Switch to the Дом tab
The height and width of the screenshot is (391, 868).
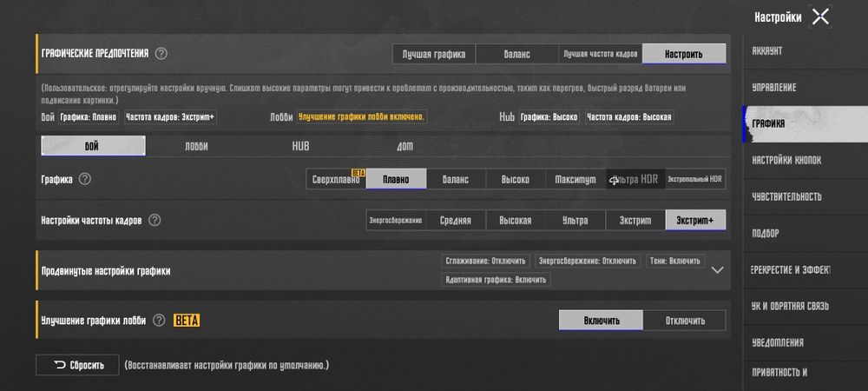tap(404, 146)
